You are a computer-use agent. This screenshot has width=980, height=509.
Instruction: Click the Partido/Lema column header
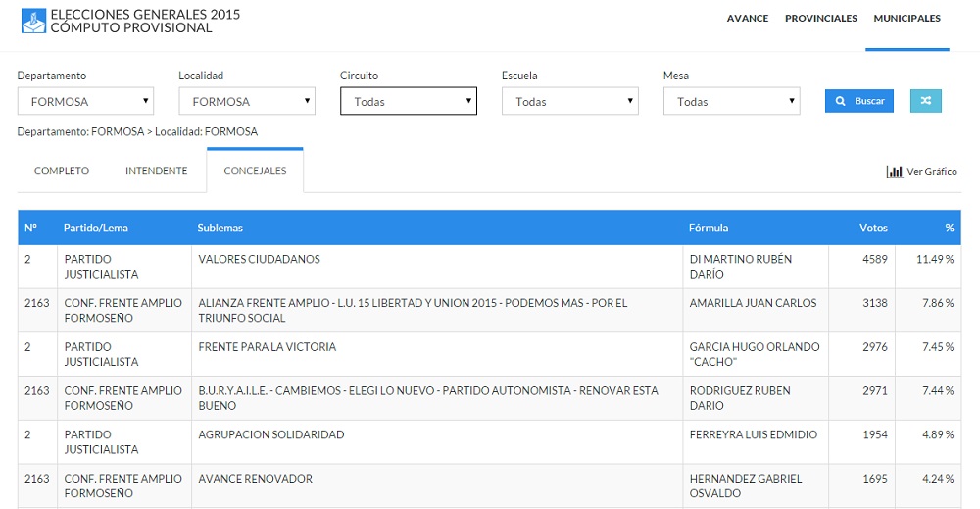pyautogui.click(x=96, y=228)
